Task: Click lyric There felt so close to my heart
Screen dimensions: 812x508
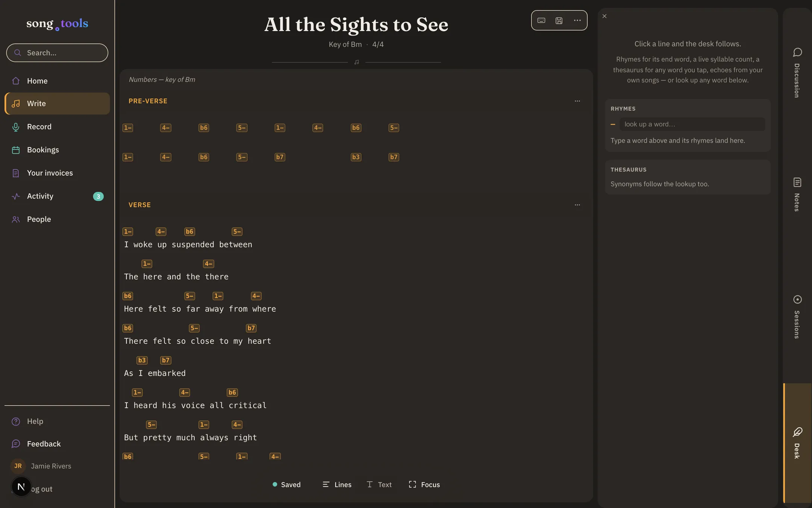Action: pyautogui.click(x=197, y=341)
